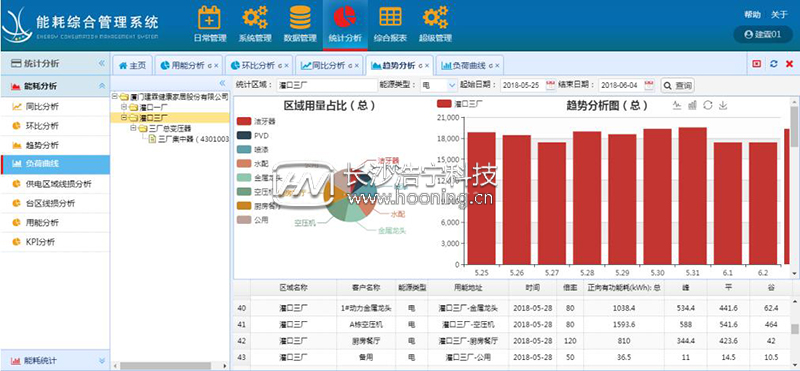Open the 数据管理 database icon
Image resolution: width=800 pixels, height=371 pixels.
pos(300,17)
